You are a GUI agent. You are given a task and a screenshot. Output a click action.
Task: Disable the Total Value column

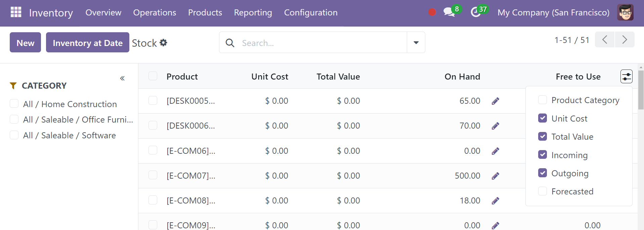tap(543, 136)
